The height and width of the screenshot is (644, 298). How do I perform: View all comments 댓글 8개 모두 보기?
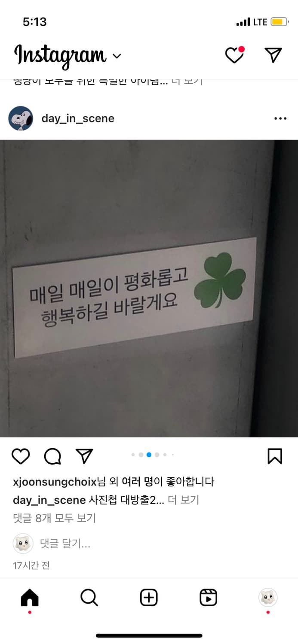tap(54, 518)
